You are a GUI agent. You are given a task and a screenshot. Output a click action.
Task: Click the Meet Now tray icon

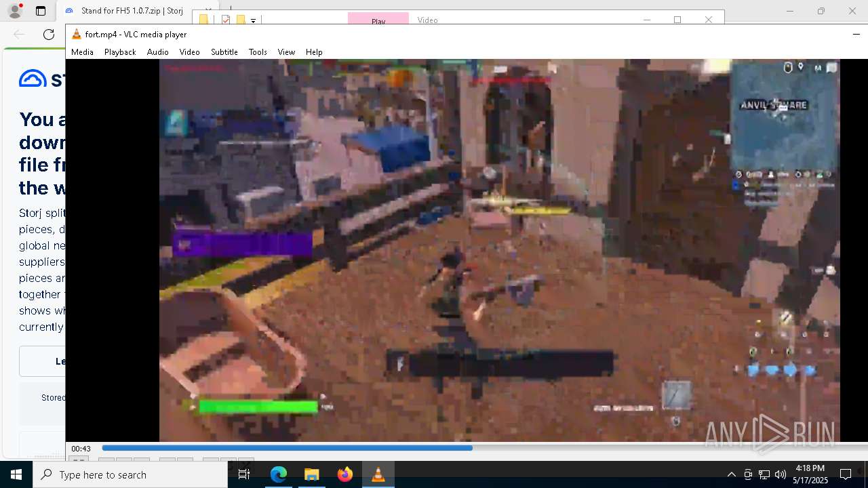pos(748,474)
